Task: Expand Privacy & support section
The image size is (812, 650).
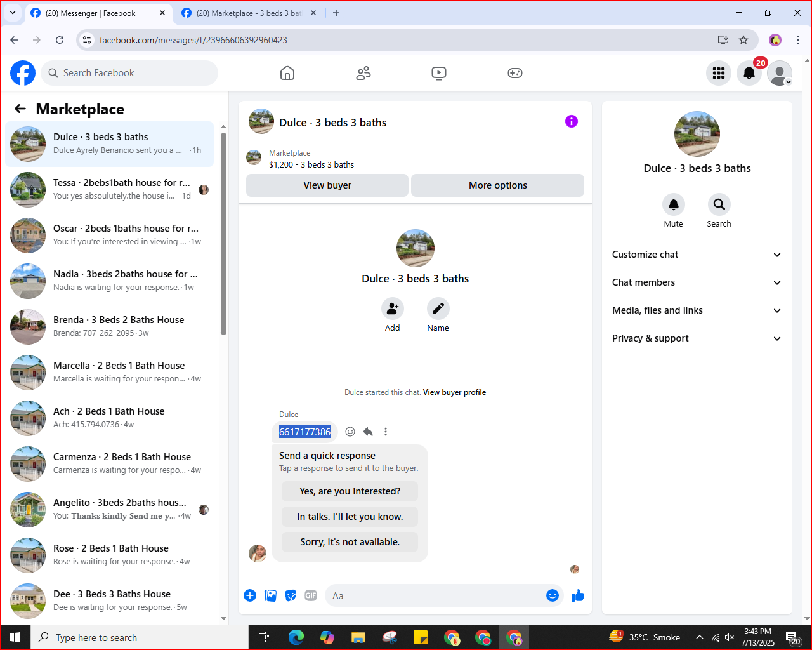Action: point(697,338)
